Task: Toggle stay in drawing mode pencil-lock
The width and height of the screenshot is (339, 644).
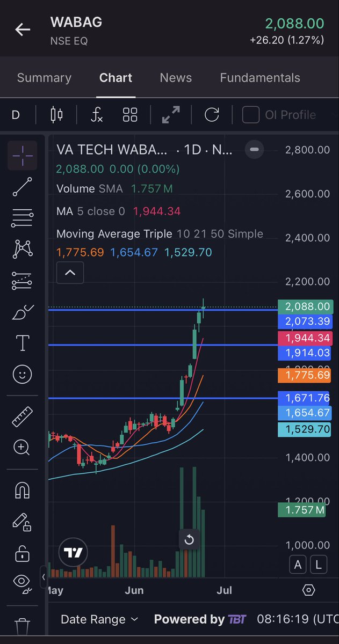Action: [x=23, y=521]
